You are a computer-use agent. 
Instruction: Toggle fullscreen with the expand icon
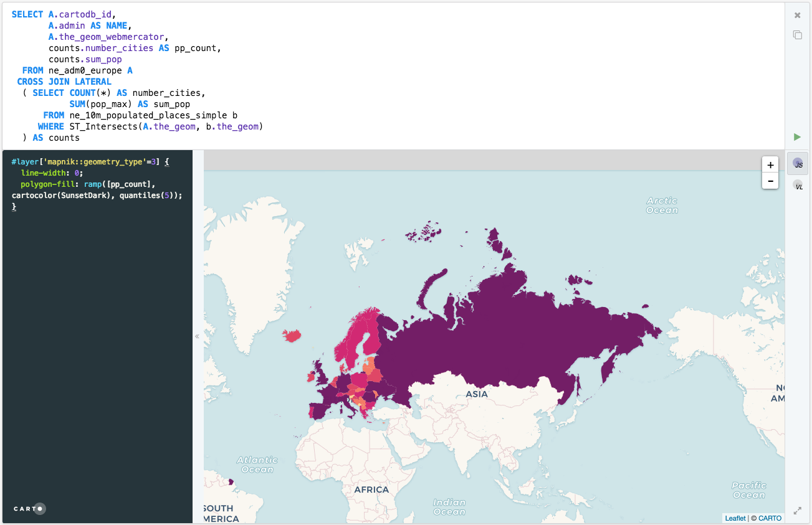(x=797, y=511)
